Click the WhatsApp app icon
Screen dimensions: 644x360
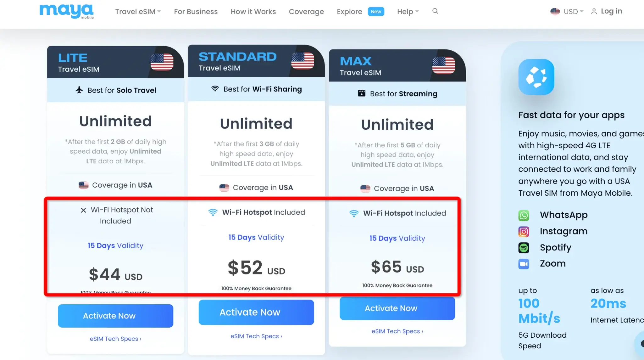[523, 215]
